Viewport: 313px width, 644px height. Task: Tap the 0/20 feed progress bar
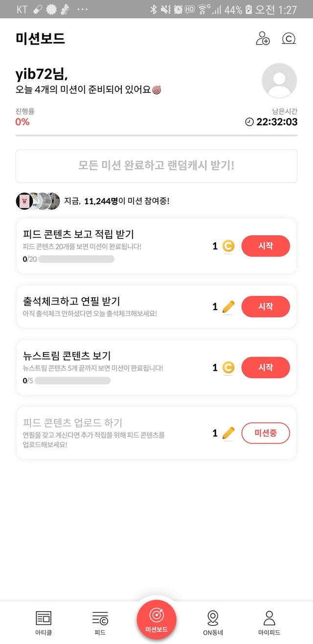(x=76, y=259)
